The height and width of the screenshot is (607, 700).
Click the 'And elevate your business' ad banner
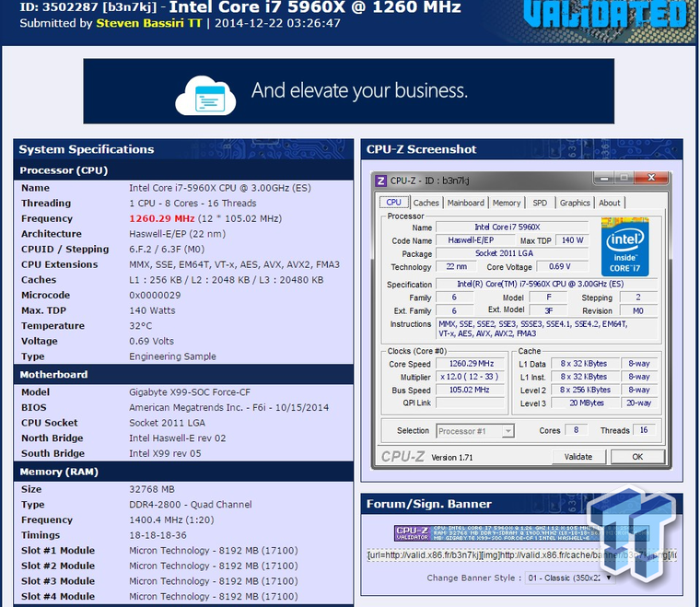point(349,91)
